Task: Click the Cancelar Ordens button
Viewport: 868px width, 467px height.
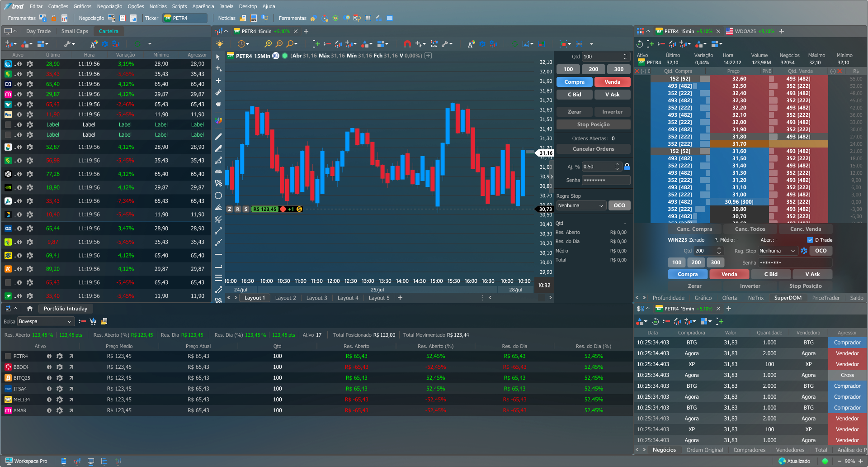Action: point(593,149)
